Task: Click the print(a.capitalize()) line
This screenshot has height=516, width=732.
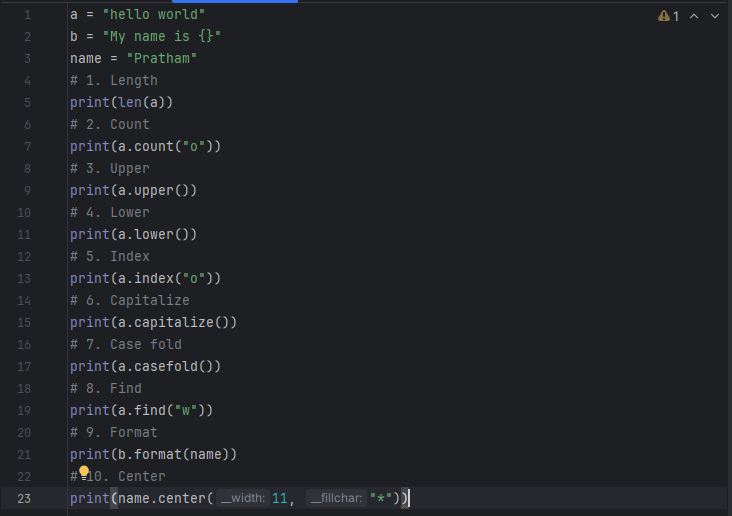Action: pos(153,322)
